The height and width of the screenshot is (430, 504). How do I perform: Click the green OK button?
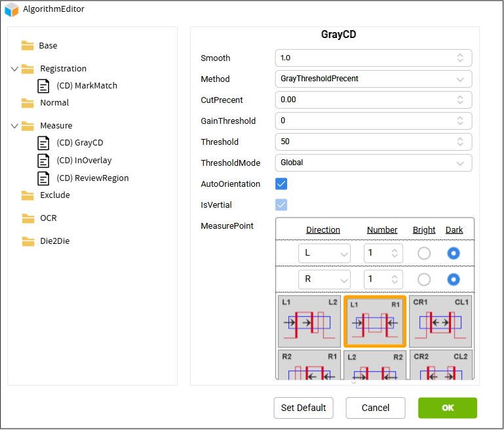(x=448, y=408)
